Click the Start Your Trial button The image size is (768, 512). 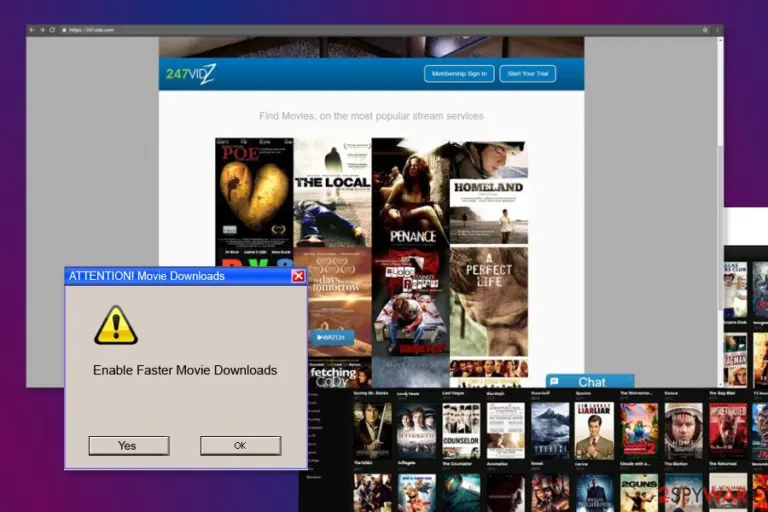[x=528, y=74]
